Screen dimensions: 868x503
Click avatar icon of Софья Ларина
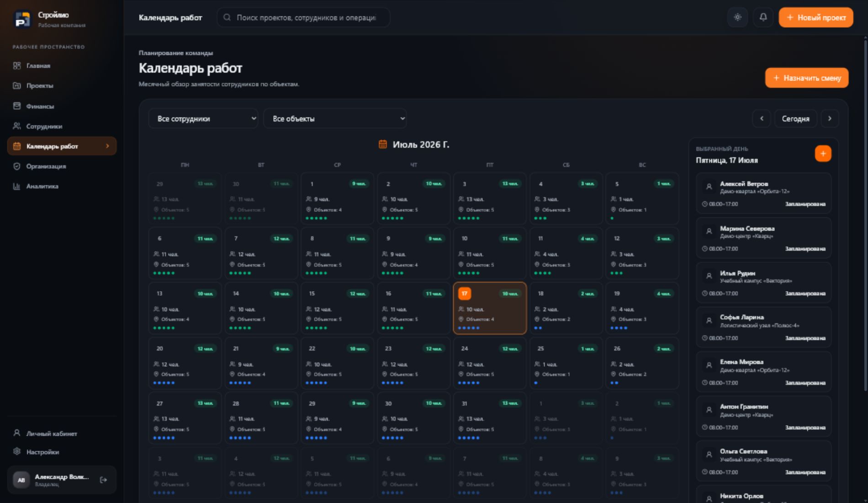709,321
